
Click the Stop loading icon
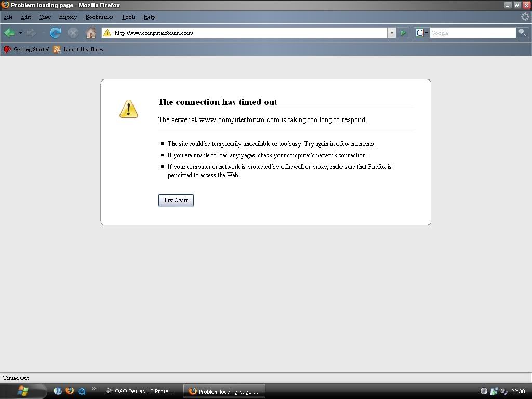point(73,33)
